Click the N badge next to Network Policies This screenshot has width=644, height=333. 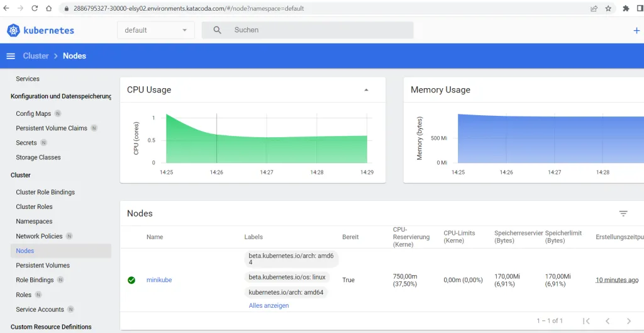point(69,236)
